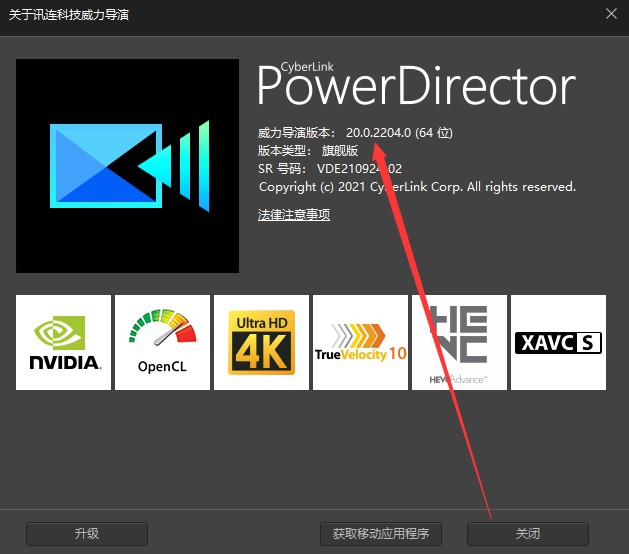The image size is (629, 554).
Task: Click the 关于讯连科技威力导演 window title
Action: point(69,15)
